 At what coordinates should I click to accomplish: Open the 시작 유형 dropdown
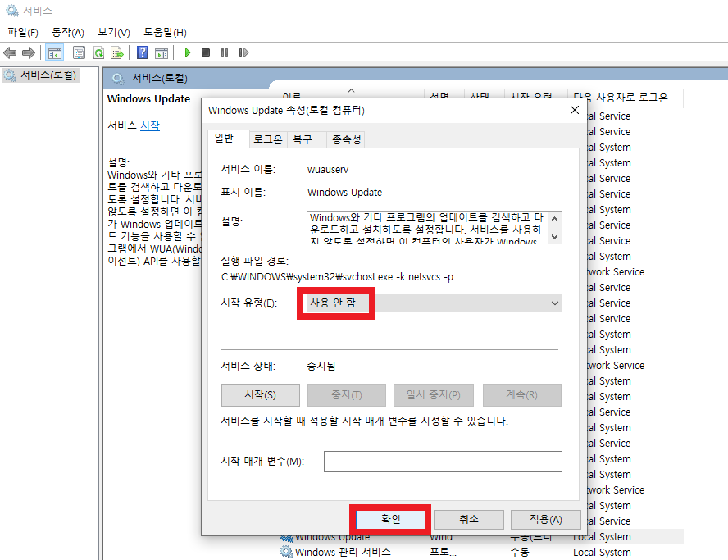[434, 303]
